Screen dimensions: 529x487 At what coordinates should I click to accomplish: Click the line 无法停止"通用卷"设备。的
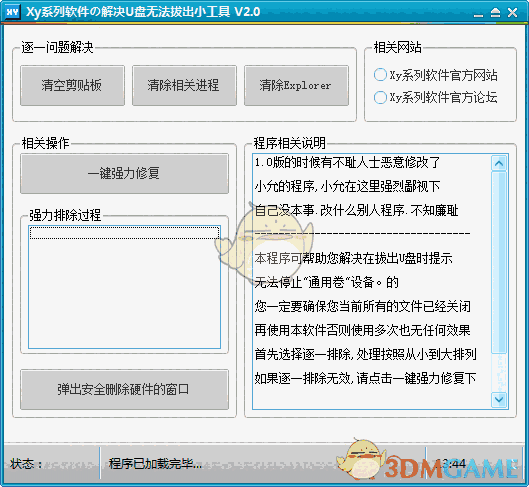(x=326, y=282)
